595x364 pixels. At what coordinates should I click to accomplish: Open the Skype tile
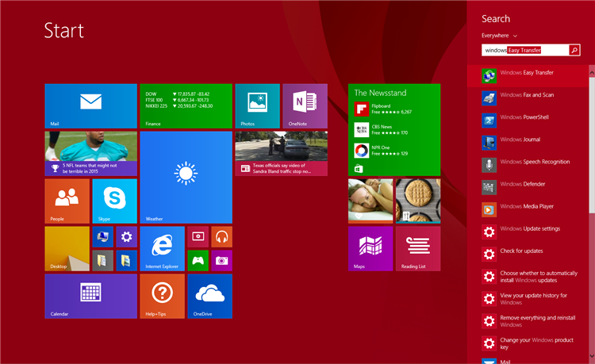pyautogui.click(x=114, y=201)
